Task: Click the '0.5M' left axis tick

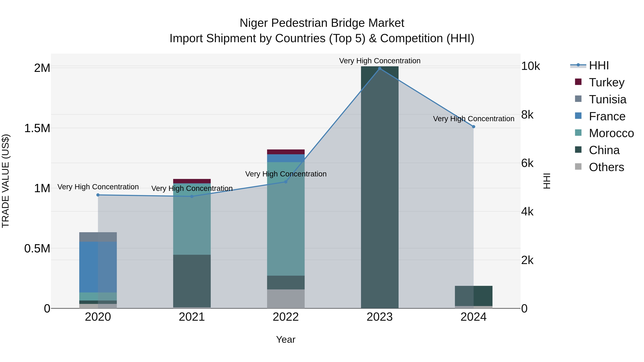Action: pyautogui.click(x=37, y=249)
